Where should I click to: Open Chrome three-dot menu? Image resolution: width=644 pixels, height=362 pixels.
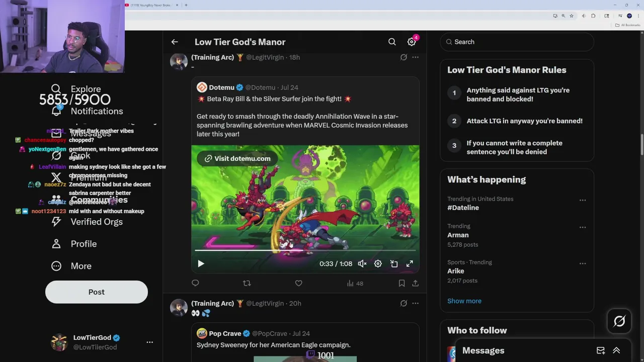[638, 16]
